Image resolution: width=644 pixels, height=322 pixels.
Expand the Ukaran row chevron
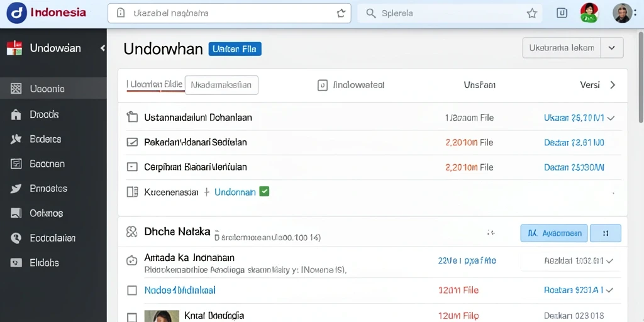pos(611,118)
